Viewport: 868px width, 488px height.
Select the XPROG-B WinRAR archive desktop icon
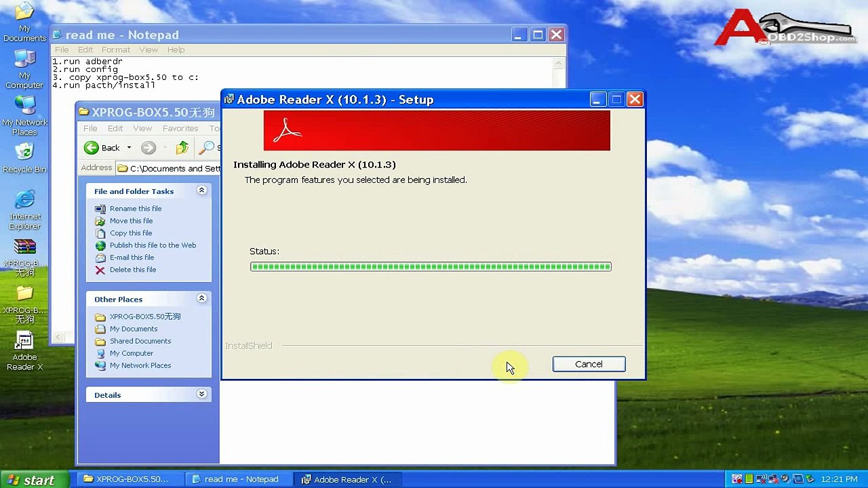24,258
